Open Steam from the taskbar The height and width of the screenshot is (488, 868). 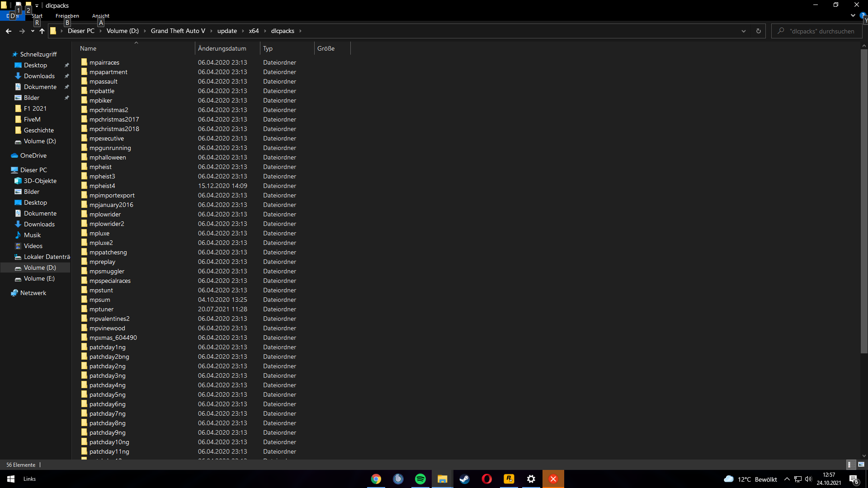tap(464, 479)
